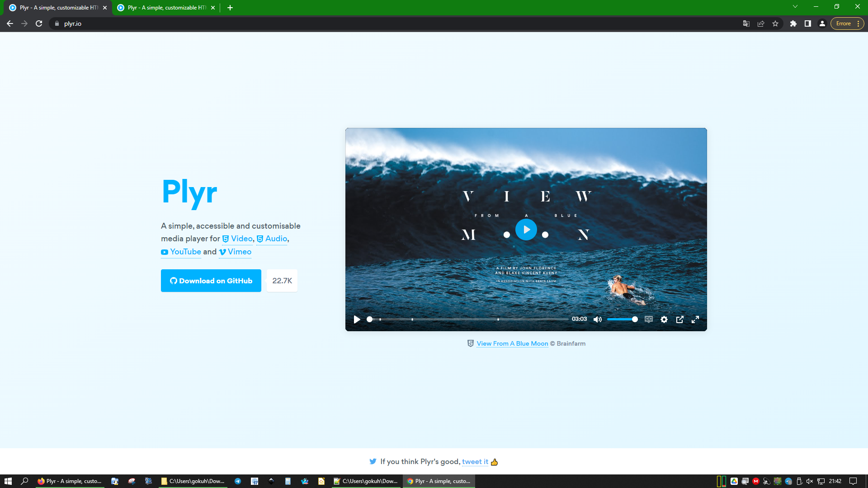Bookmark the page via the star icon
The image size is (868, 488).
coord(775,23)
